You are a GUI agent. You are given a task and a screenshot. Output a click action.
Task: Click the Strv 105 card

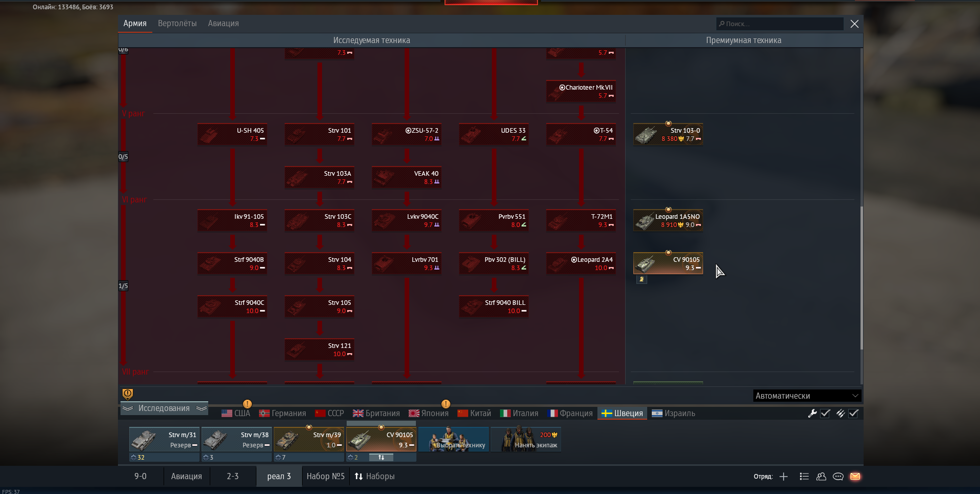tap(319, 306)
